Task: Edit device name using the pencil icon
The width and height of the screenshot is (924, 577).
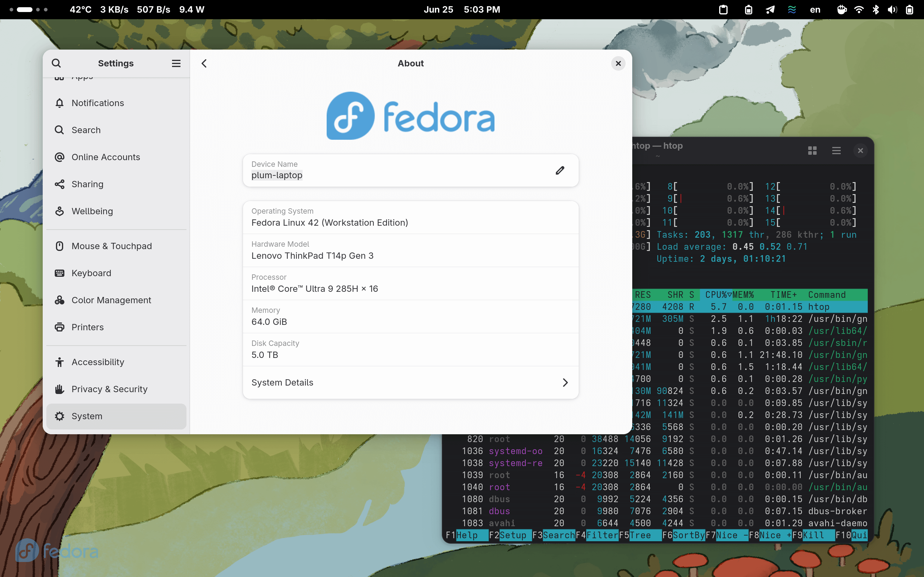Action: click(560, 170)
